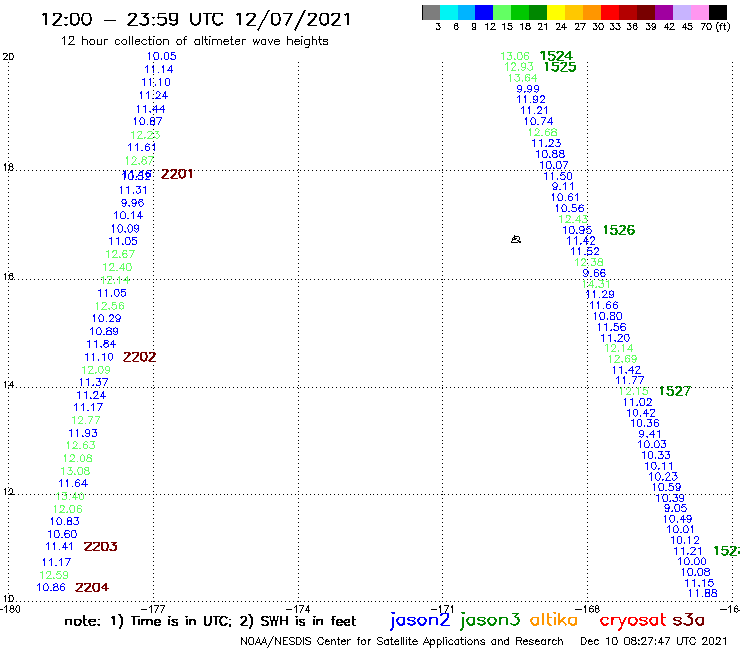The image size is (740, 650).
Task: Select the orange swatch in the color legend
Action: [x=592, y=12]
